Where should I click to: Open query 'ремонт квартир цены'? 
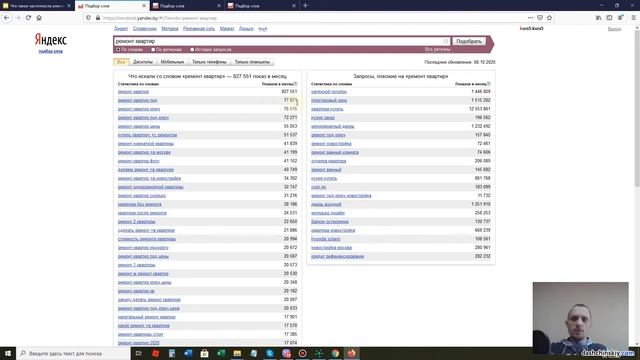click(x=139, y=127)
